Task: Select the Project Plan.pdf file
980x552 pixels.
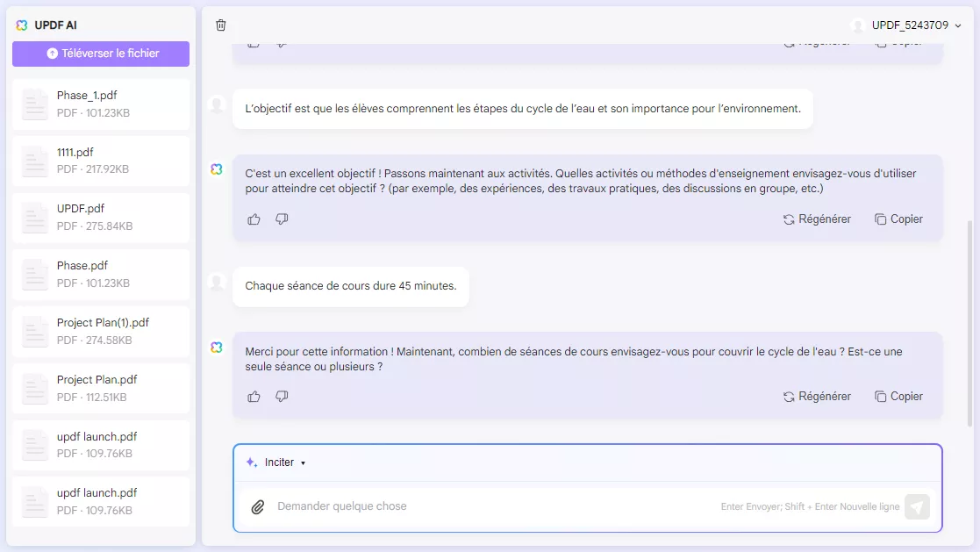Action: pos(100,388)
